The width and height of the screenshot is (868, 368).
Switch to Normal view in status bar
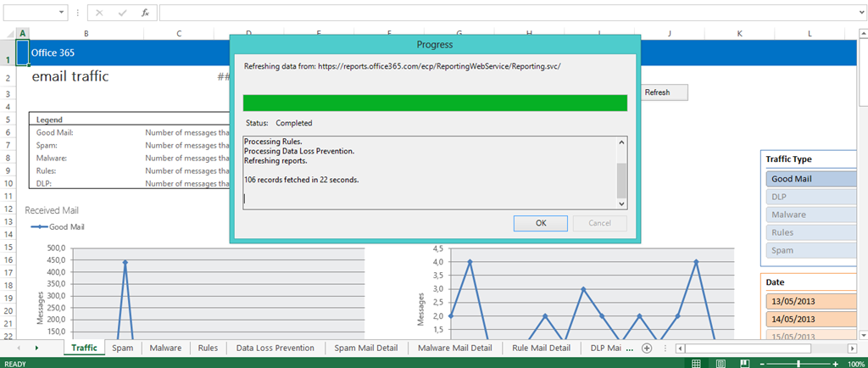coord(696,362)
